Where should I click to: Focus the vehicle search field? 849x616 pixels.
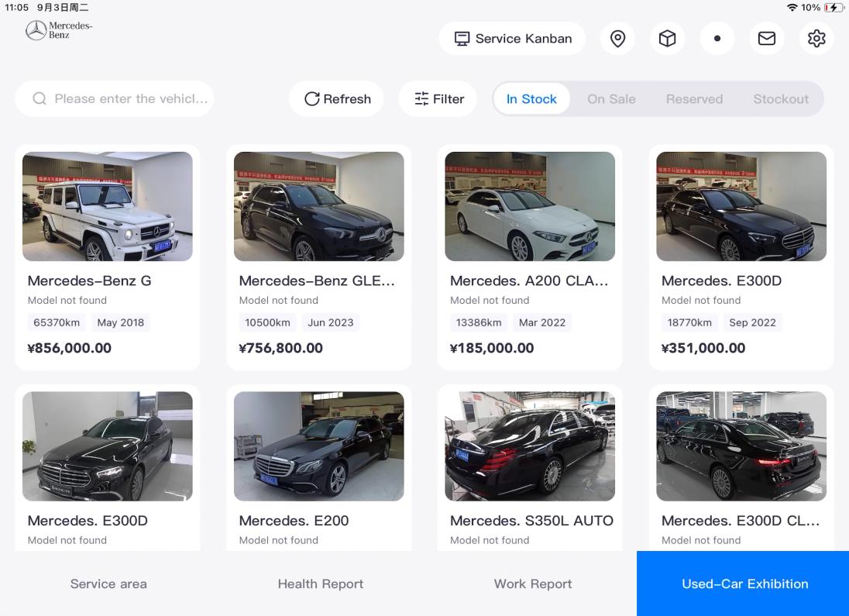coord(114,98)
